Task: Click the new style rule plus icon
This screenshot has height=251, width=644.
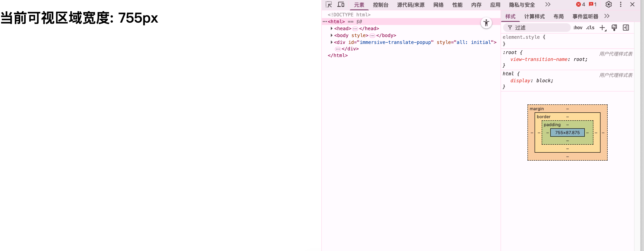Action: (602, 28)
